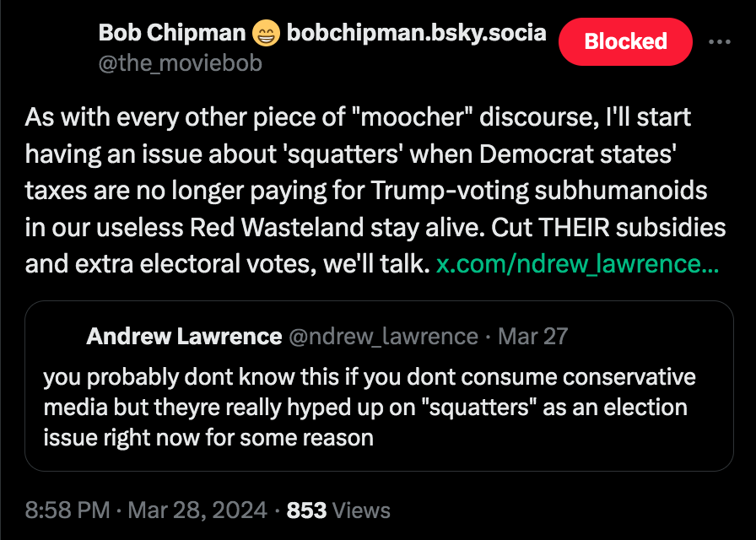756x540 pixels.
Task: Click the @the_moviebob handle
Action: click(x=181, y=63)
